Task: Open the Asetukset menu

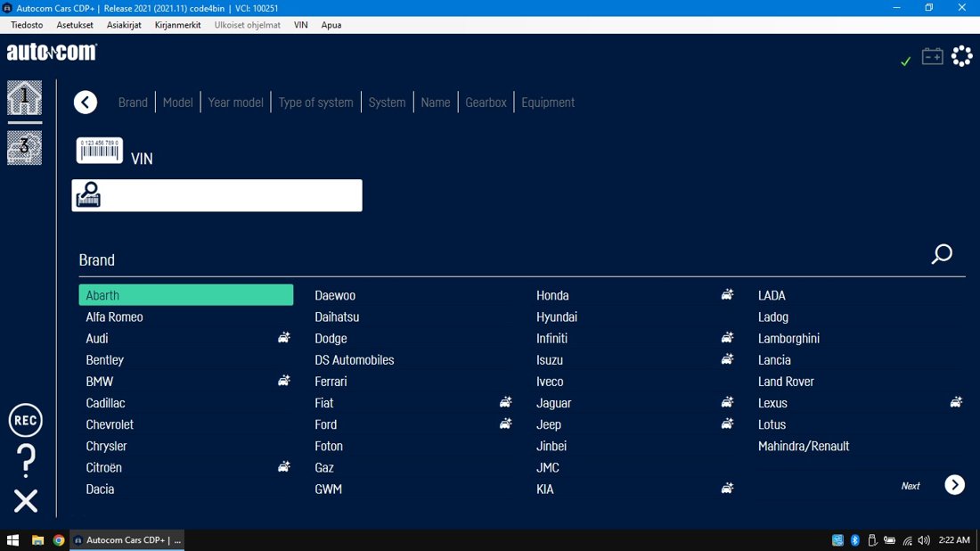Action: tap(75, 25)
